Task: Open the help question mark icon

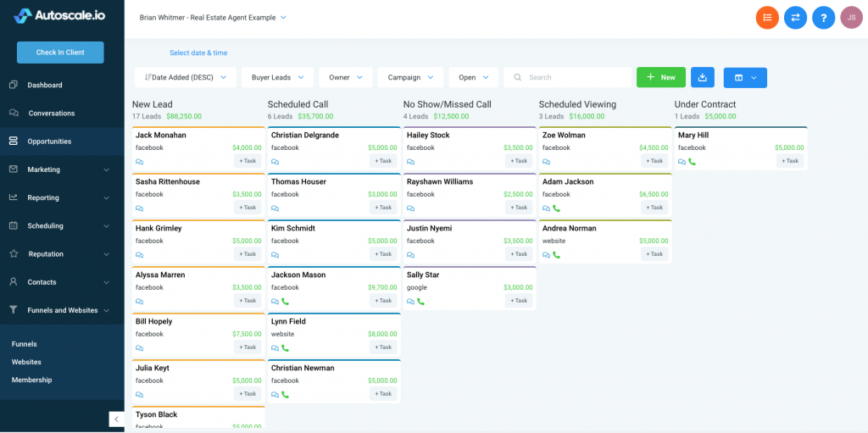Action: tap(823, 17)
